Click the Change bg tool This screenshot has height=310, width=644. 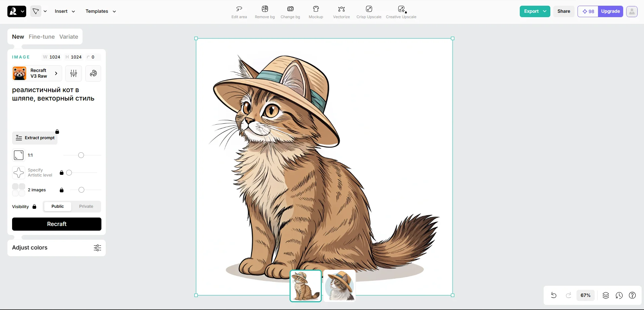[x=290, y=12]
